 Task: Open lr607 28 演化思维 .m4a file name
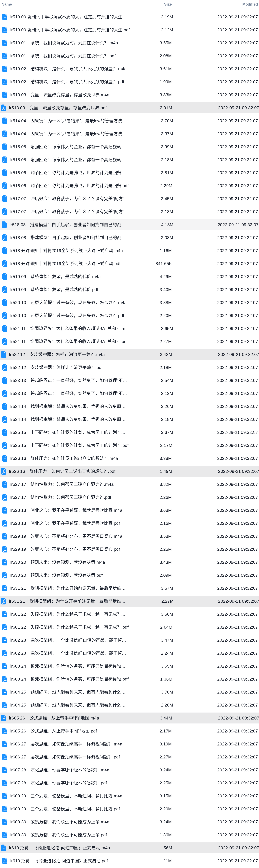click(x=60, y=770)
